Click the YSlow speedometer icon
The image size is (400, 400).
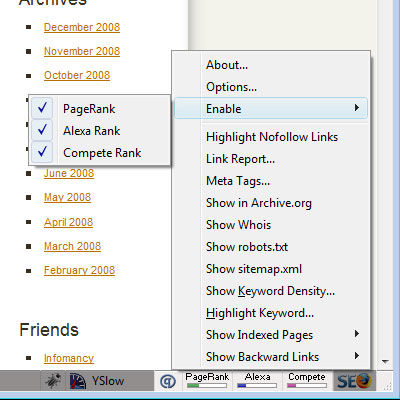pyautogui.click(x=78, y=381)
